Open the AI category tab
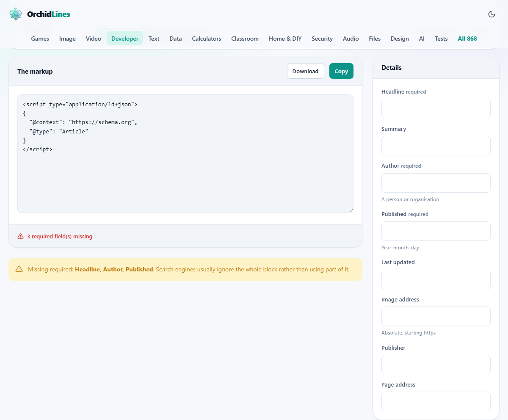This screenshot has width=508, height=420. pyautogui.click(x=422, y=39)
